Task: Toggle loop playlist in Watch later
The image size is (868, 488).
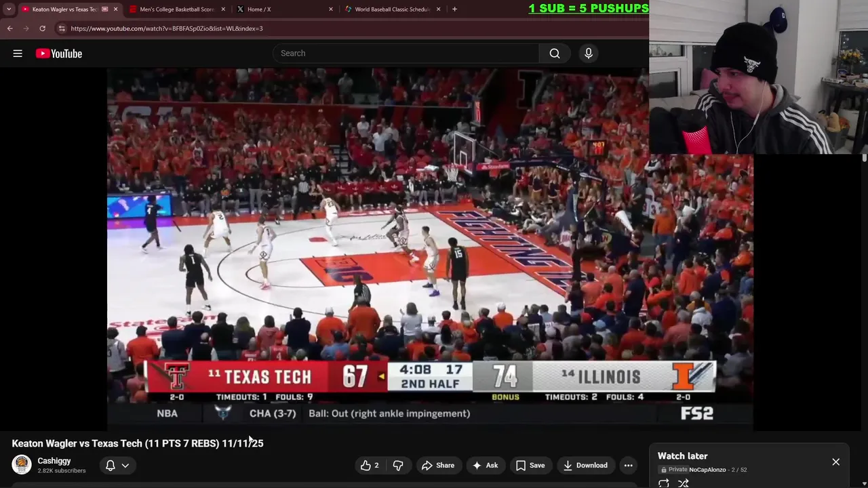Action: (664, 483)
